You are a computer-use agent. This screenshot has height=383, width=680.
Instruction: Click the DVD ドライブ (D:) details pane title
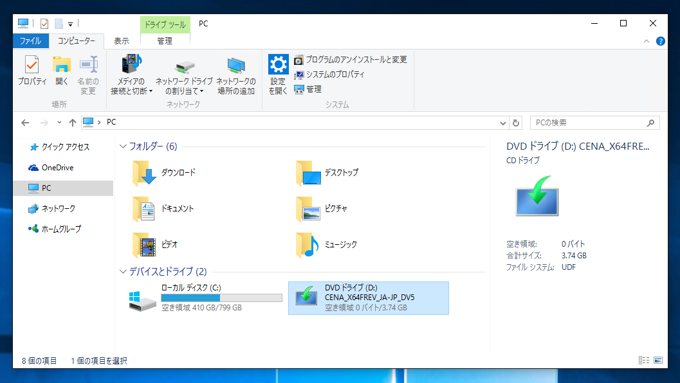(578, 147)
